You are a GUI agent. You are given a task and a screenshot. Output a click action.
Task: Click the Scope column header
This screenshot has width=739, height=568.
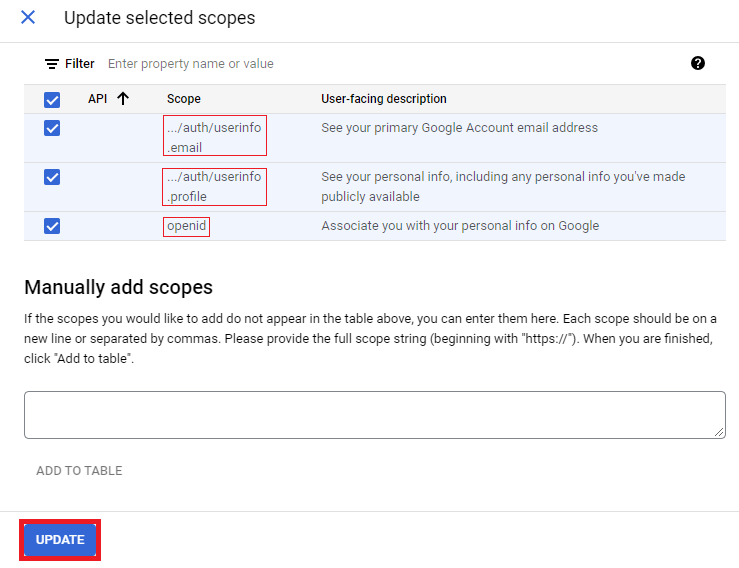click(x=184, y=99)
